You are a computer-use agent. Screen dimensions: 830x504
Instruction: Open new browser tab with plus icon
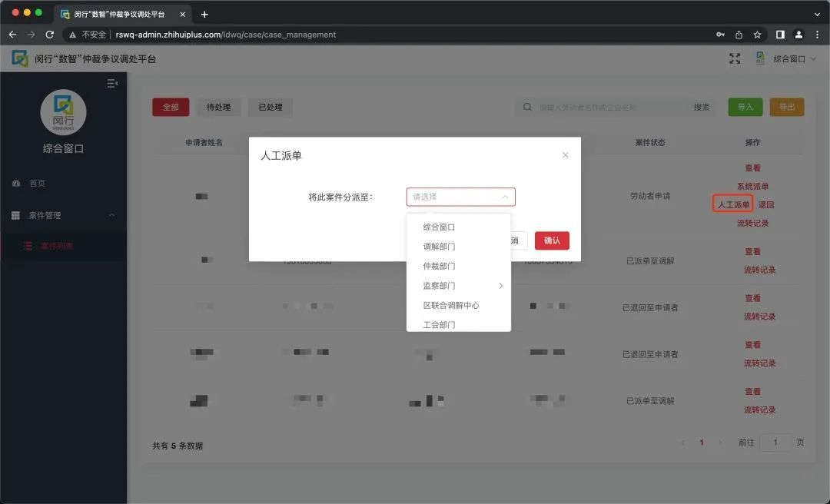click(204, 15)
